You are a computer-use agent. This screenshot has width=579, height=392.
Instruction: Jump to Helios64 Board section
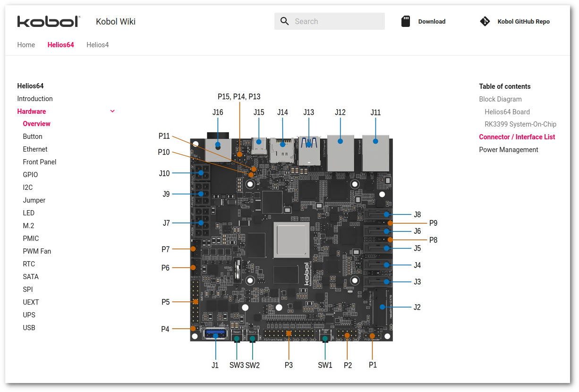(508, 112)
